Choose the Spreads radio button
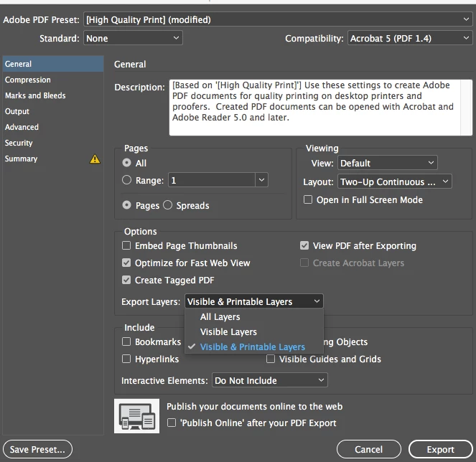The image size is (476, 462). point(167,205)
